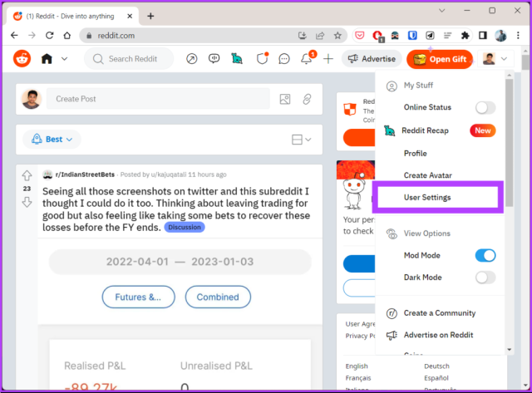This screenshot has height=393, width=532.
Task: Select Create Avatar menu item
Action: pos(428,175)
